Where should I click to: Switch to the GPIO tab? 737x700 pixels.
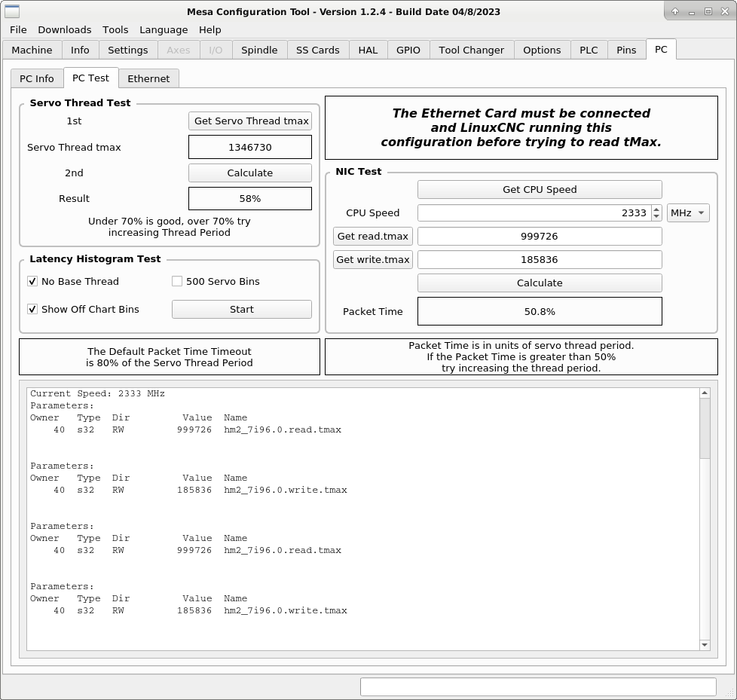[408, 50]
